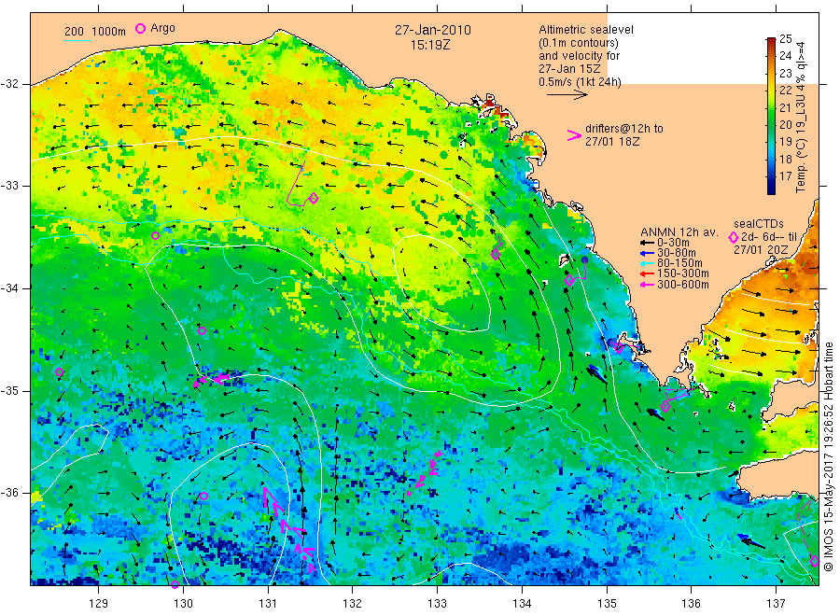Click the 27/01 20Z sealCTD time text
The width and height of the screenshot is (840, 616).
tap(761, 249)
